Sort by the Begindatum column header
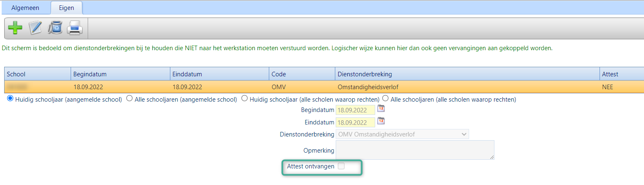Screen dimensions: 644x185 [120, 74]
